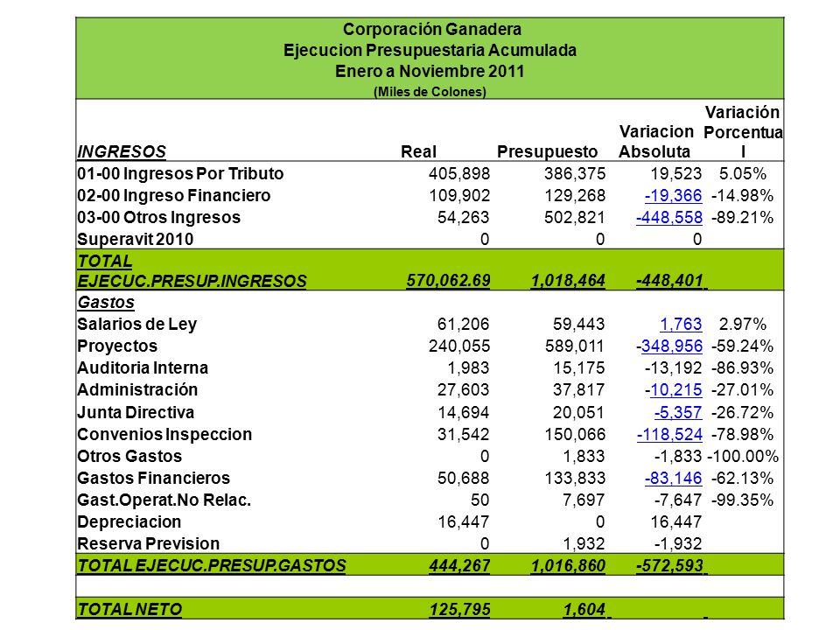The width and height of the screenshot is (840, 630).
Task: Select the 5.05% percentage cell
Action: pos(743,173)
